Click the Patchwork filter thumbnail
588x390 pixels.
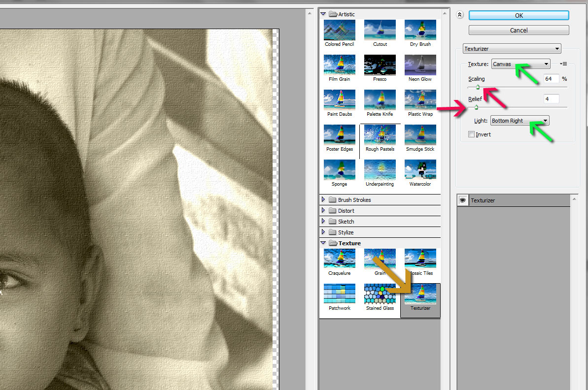click(x=340, y=294)
